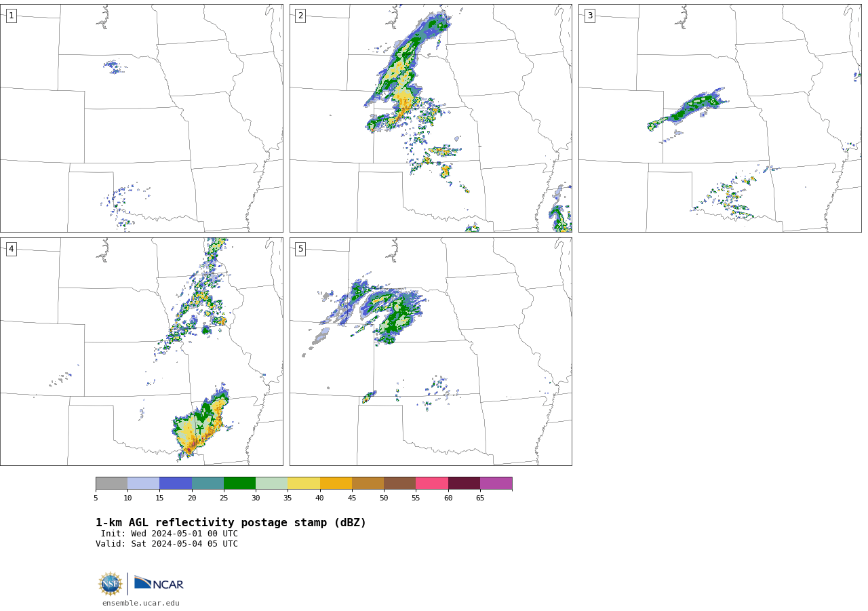Click the pink 55-60 dBZ swatch

click(x=432, y=484)
